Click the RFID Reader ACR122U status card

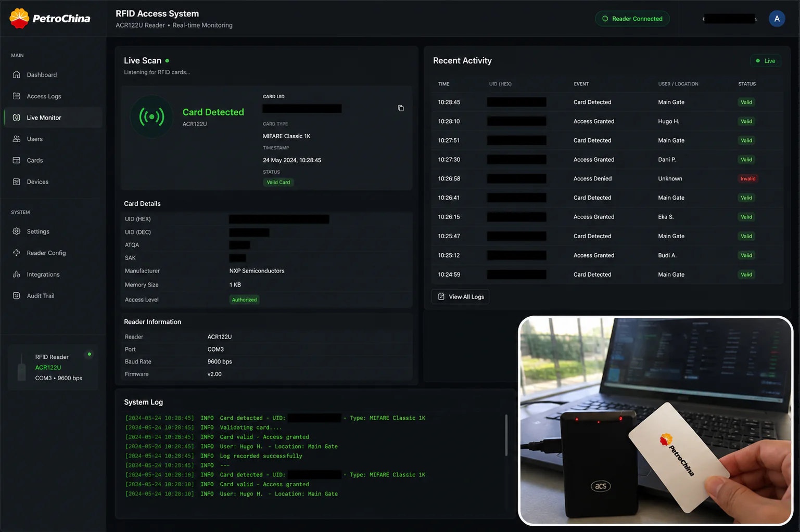pos(53,367)
